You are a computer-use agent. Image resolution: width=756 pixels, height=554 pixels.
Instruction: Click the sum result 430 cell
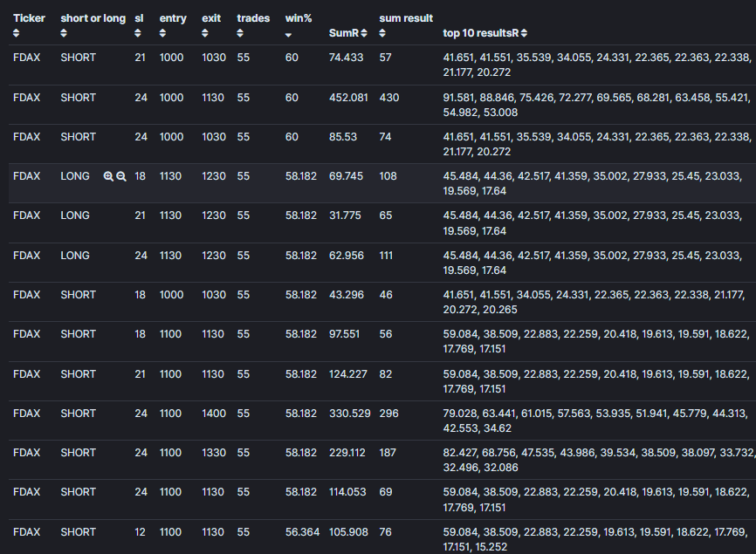coord(388,98)
